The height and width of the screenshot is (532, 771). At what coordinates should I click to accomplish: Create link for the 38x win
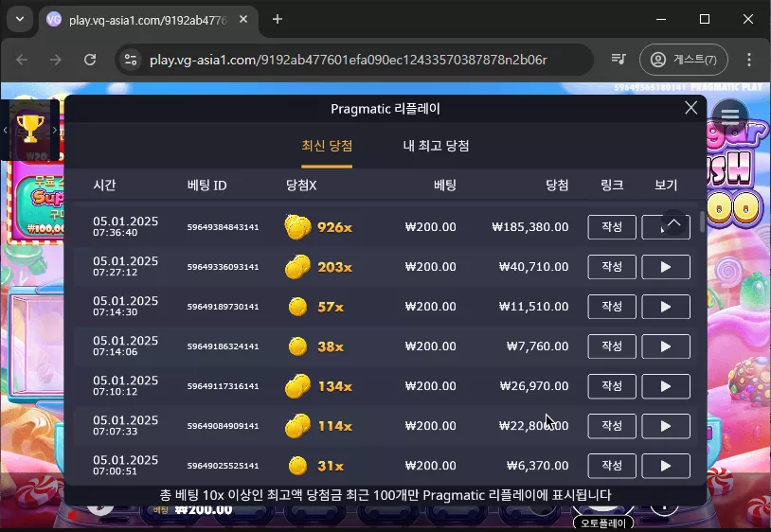[x=612, y=346]
